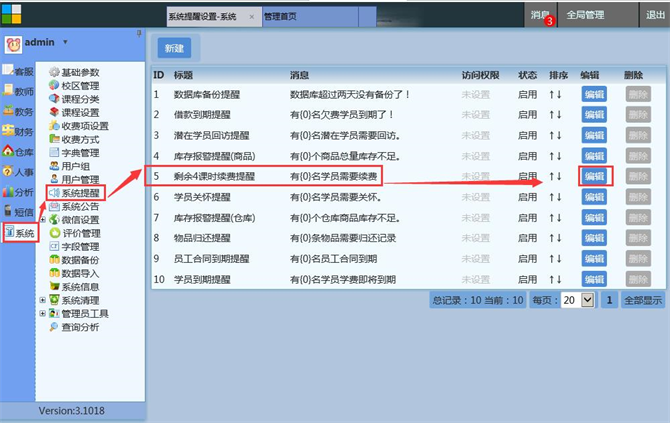
Task: Open 消息 notifications in top bar
Action: tap(540, 15)
